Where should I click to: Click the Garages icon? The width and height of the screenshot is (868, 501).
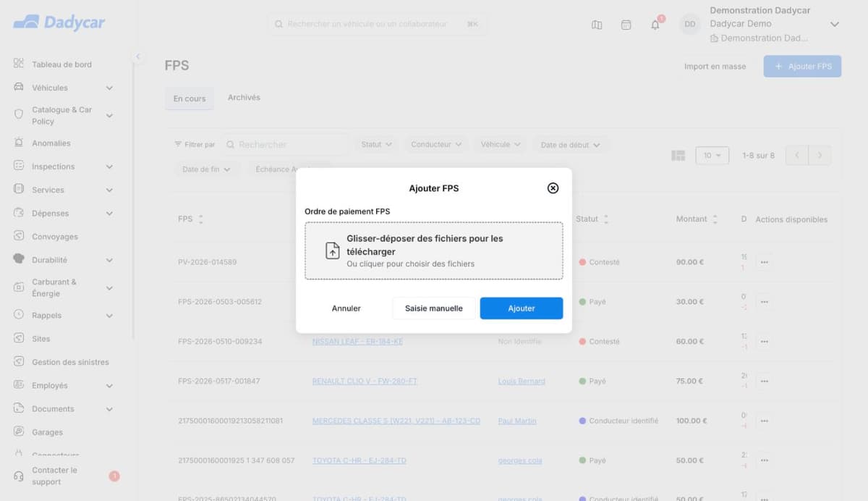coord(19,431)
